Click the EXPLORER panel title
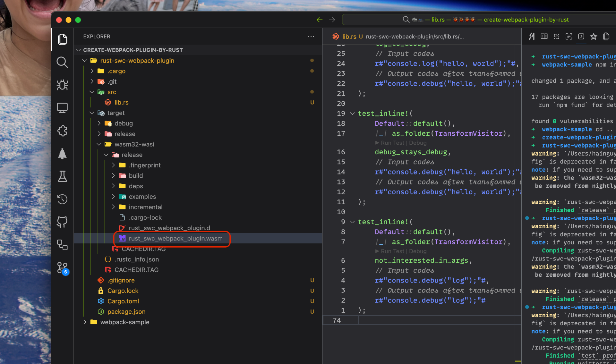616x364 pixels. 97,37
